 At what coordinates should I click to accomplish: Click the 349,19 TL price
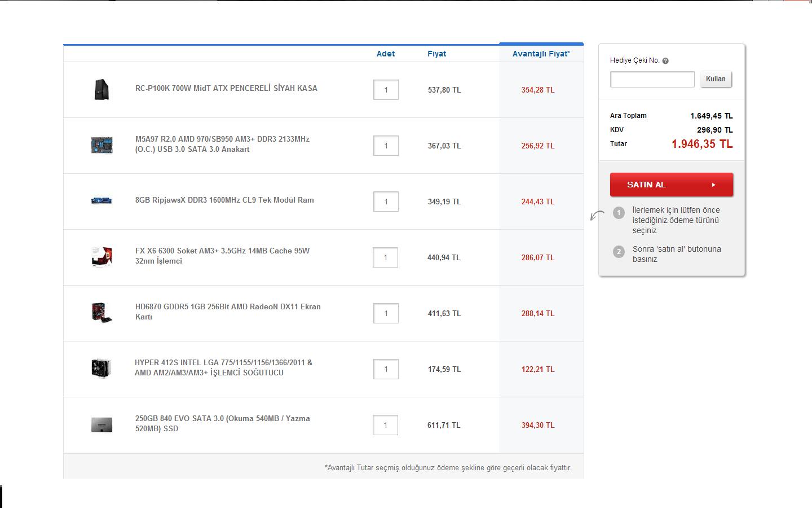(444, 202)
